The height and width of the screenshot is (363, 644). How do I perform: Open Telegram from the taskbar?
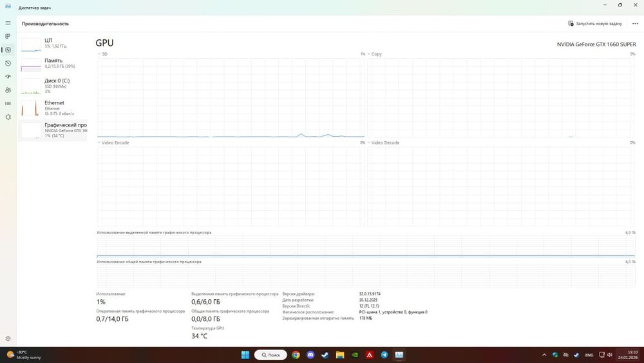[x=384, y=355]
